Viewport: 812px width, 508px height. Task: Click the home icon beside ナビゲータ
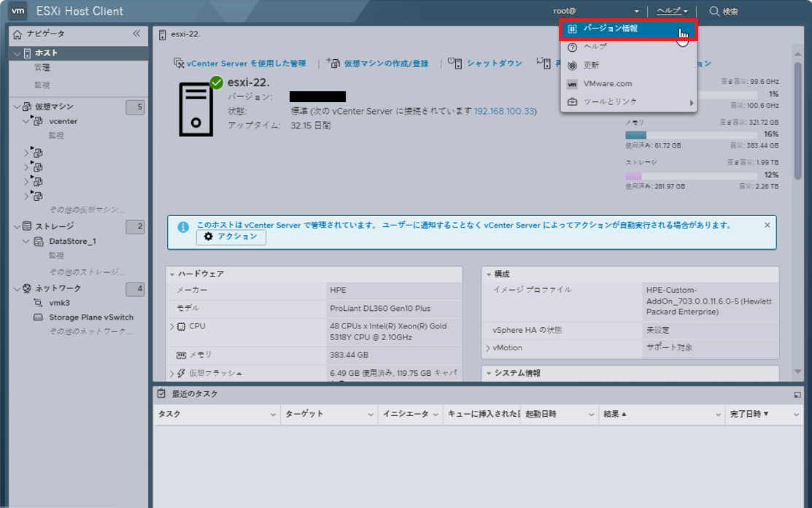[17, 34]
